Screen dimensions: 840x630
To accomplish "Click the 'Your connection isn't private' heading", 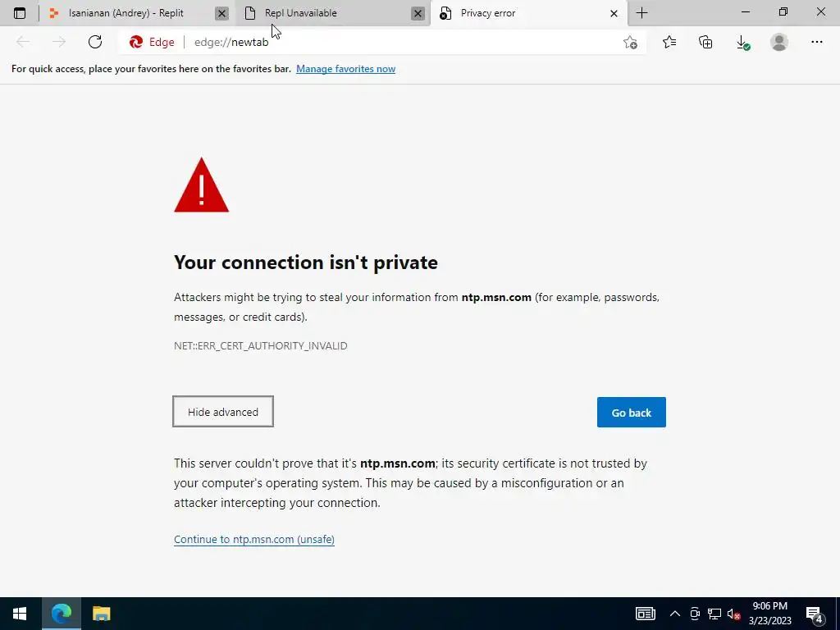I will coord(306,262).
